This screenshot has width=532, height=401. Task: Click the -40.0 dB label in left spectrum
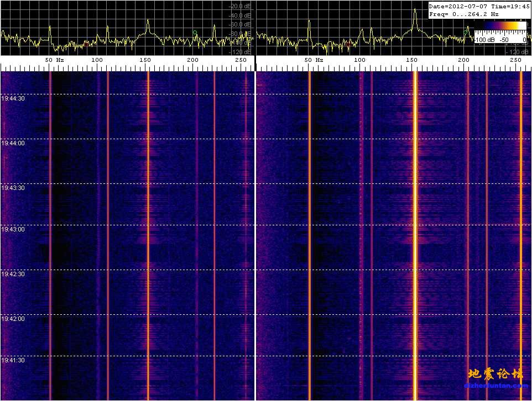[240, 15]
